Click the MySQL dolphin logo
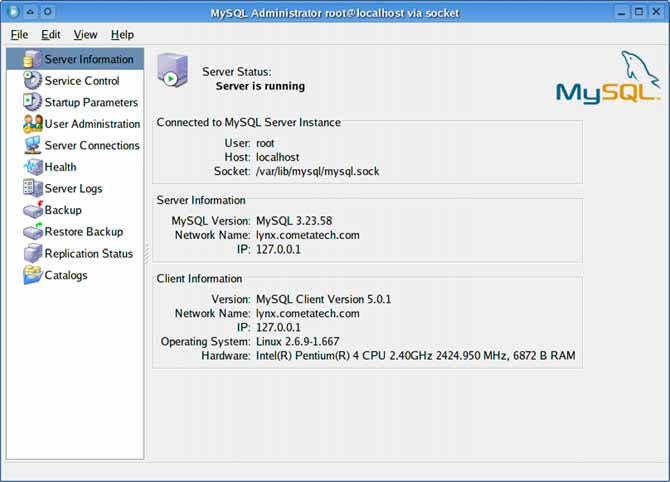670x482 pixels. click(x=608, y=78)
